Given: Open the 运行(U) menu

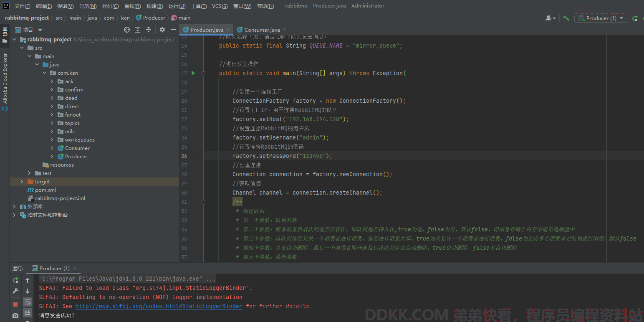Looking at the screenshot, I should (x=177, y=6).
